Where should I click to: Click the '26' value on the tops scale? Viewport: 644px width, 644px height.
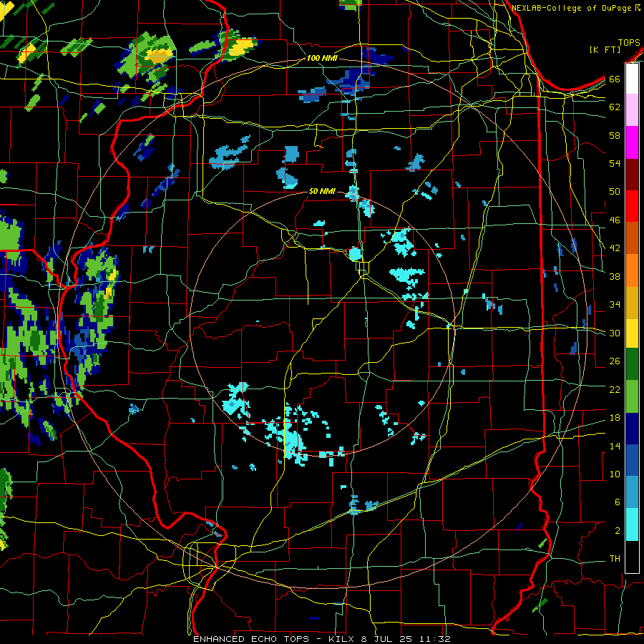click(x=615, y=361)
